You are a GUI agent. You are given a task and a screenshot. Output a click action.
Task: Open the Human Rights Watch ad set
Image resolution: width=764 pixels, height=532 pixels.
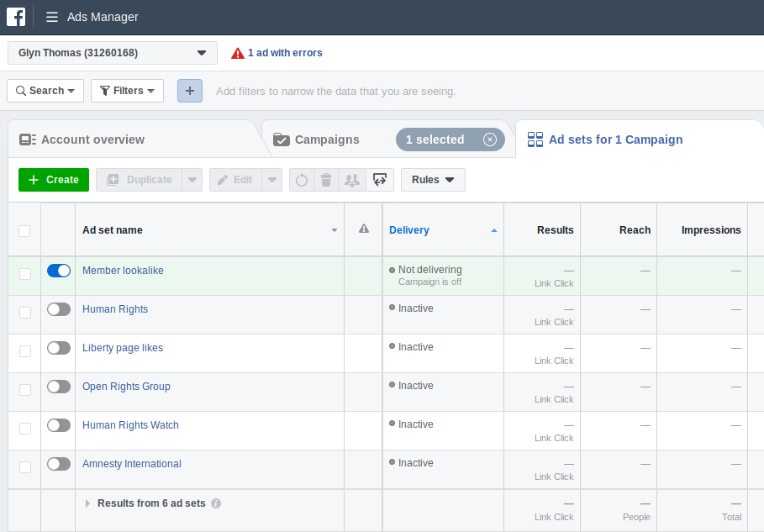pos(130,425)
